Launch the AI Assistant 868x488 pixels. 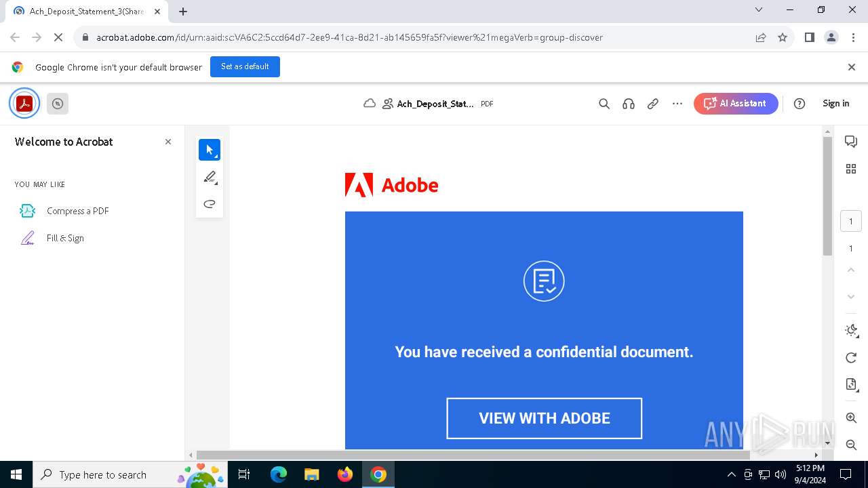click(736, 104)
